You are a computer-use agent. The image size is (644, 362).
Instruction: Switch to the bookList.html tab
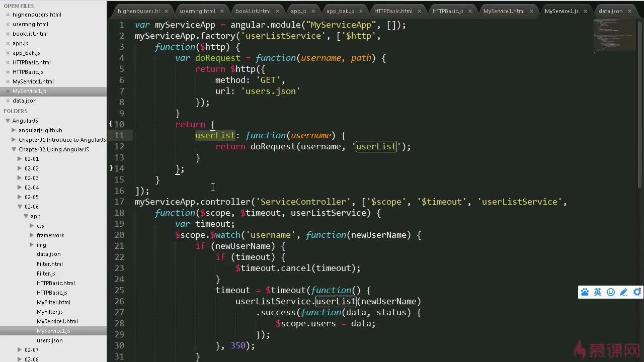click(253, 11)
